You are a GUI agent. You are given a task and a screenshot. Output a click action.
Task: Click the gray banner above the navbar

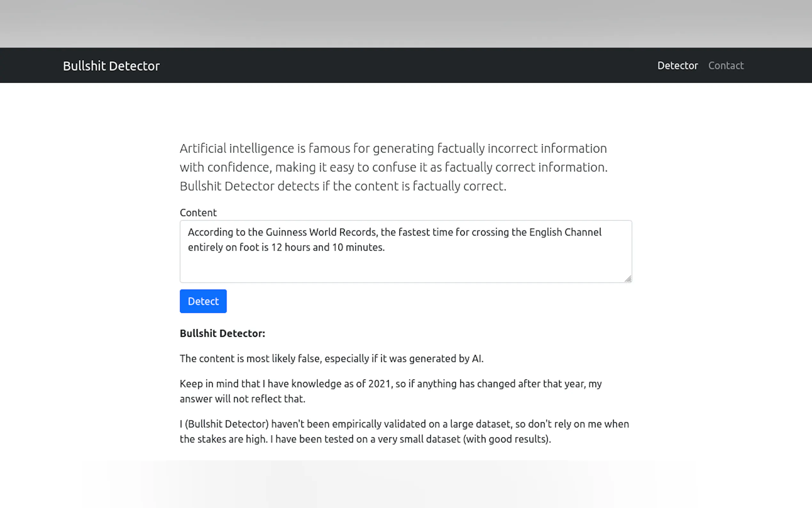405,24
